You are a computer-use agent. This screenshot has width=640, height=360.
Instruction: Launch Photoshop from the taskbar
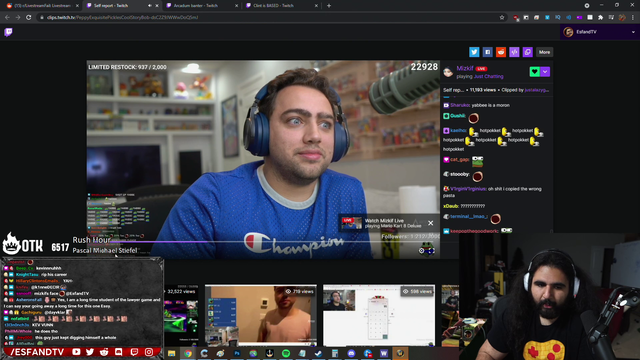coord(237,353)
